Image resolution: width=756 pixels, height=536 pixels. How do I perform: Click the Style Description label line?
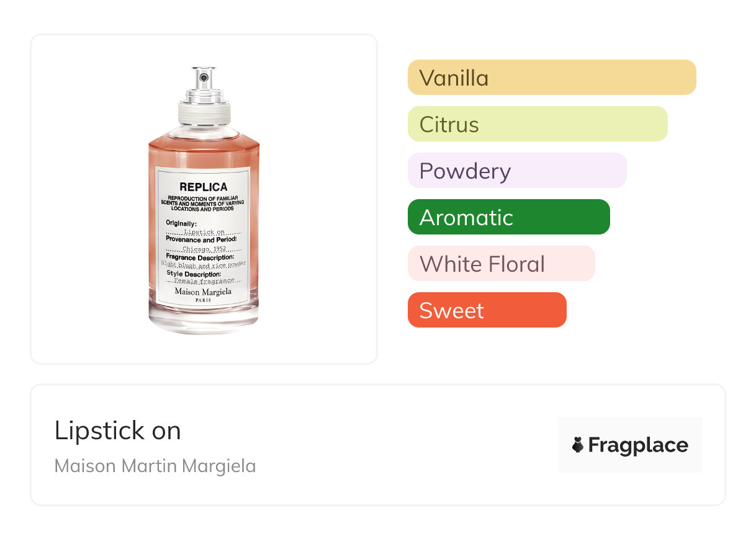point(193,274)
